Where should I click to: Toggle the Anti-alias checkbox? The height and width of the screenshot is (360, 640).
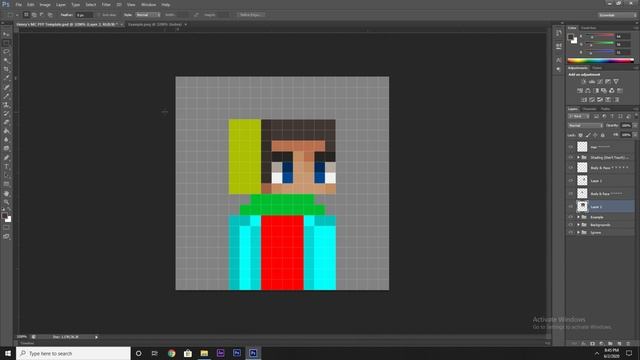tap(99, 15)
